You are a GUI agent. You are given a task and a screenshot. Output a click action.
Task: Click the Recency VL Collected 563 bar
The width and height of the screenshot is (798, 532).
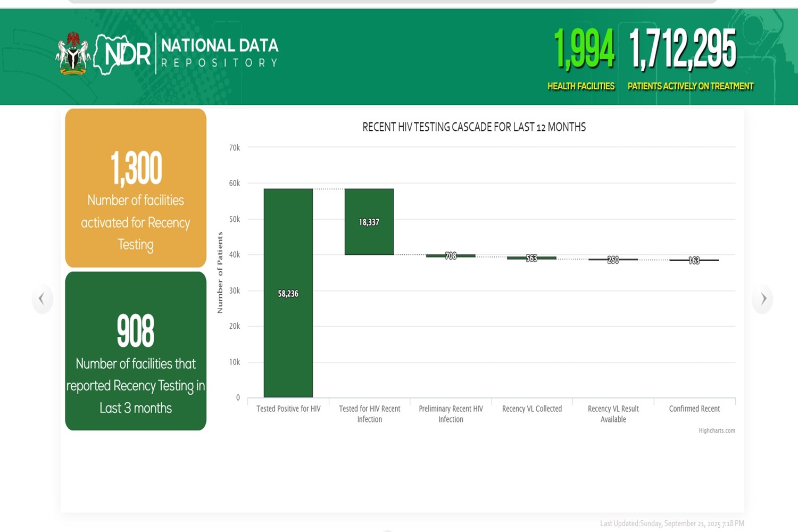point(531,258)
